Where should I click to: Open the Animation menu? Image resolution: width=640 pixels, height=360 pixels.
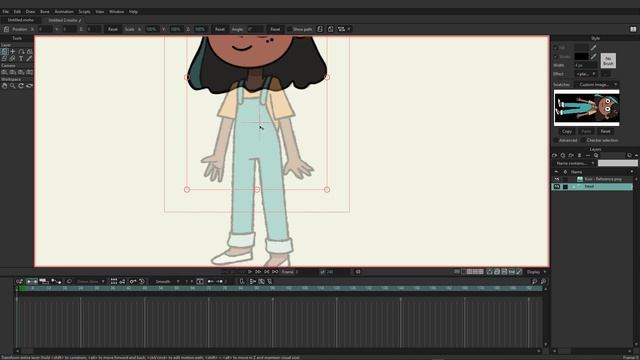click(x=64, y=12)
